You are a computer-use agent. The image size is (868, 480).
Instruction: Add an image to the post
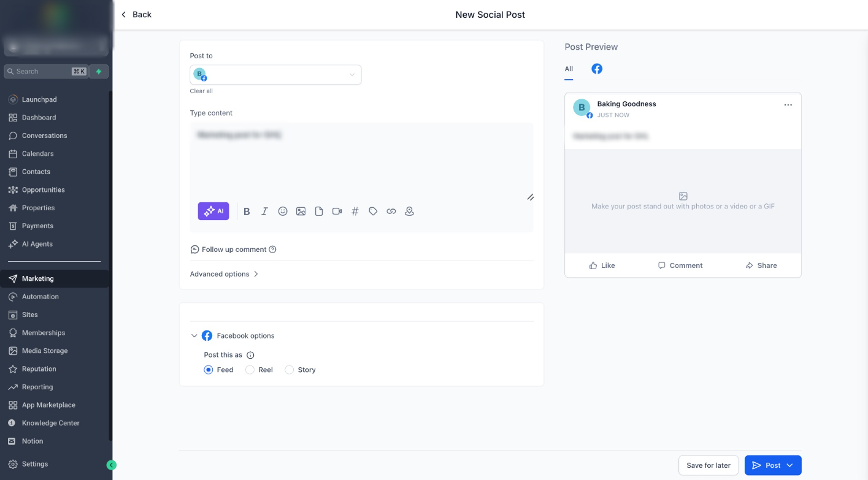301,211
